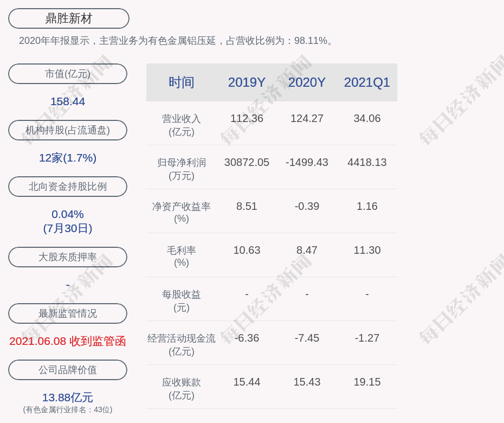
Task: Click the 13.88亿元 brand value figure
Action: (68, 398)
